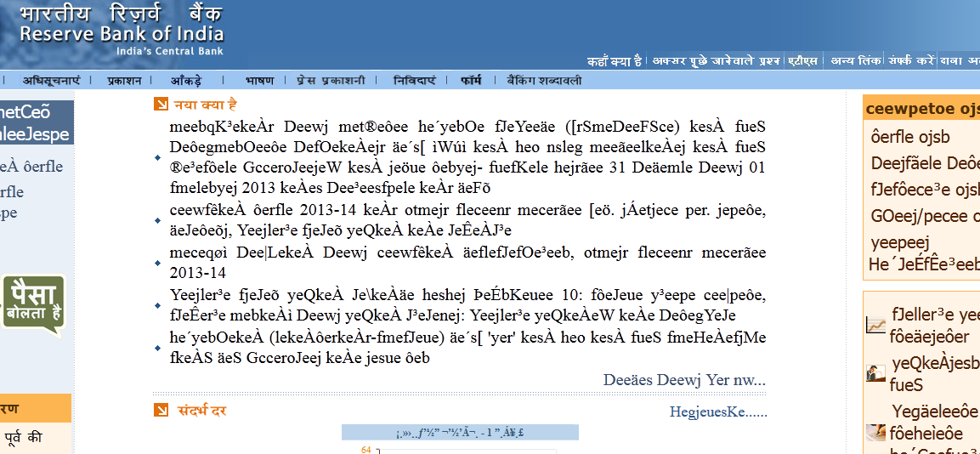Click the ôerfle ojsb link in right panel
This screenshot has height=454, width=980.
pos(910,138)
